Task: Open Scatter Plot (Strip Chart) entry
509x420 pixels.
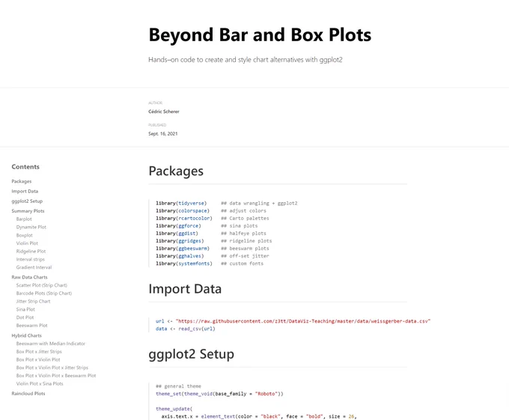Action: click(x=42, y=285)
